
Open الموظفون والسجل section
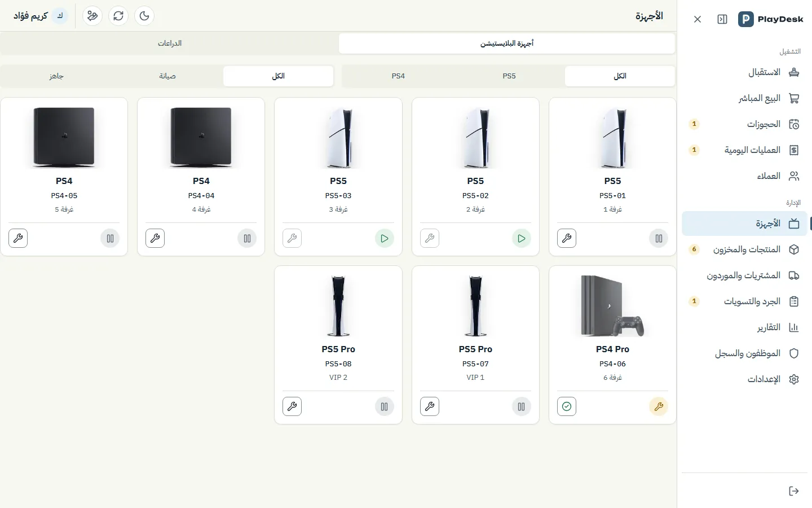pyautogui.click(x=744, y=353)
